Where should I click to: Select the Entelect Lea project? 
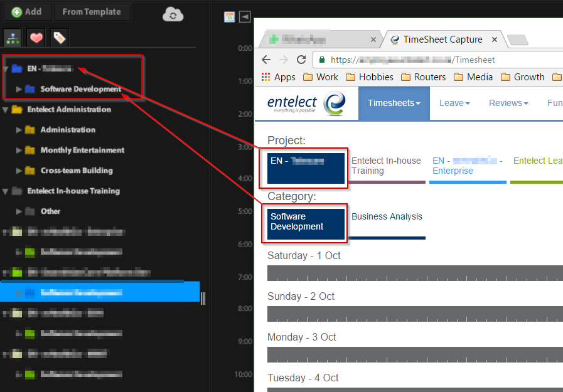pos(537,168)
